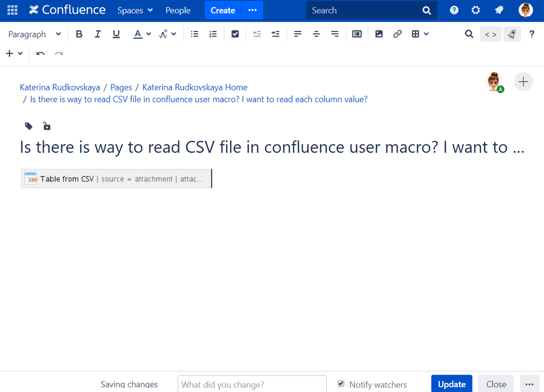Image resolution: width=544 pixels, height=392 pixels.
Task: Close the editor with Close button
Action: point(496,384)
